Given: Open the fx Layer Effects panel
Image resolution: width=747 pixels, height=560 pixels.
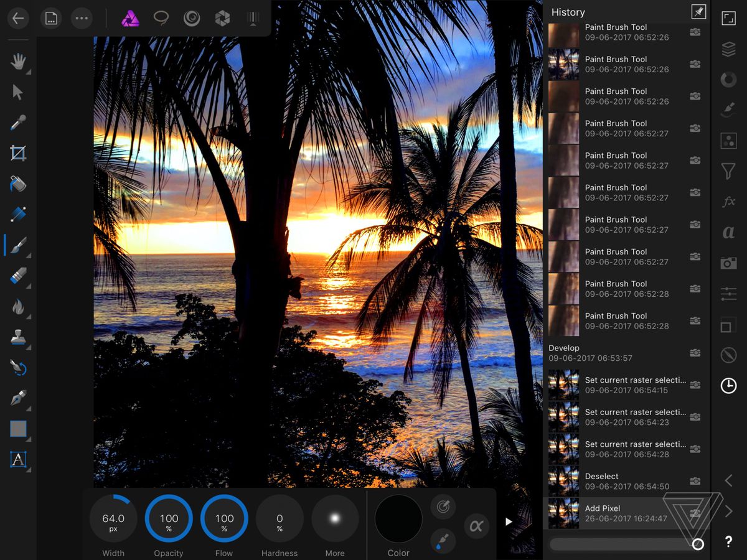Looking at the screenshot, I should pos(728,202).
